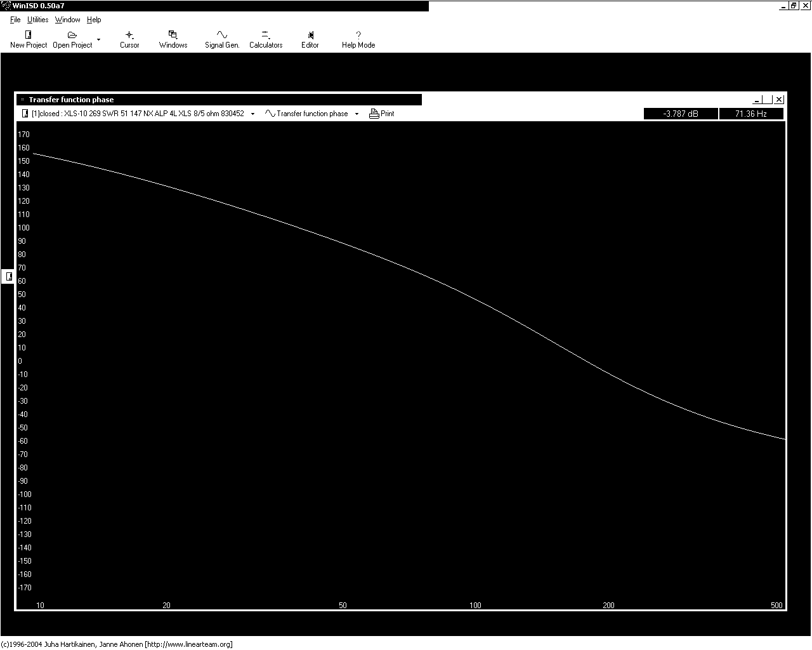Click the 71.36 Hz frequency readout

(751, 114)
